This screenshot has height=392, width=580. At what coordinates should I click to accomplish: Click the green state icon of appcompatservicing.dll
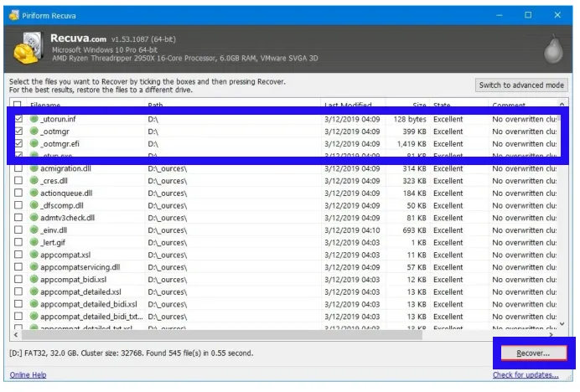point(34,267)
